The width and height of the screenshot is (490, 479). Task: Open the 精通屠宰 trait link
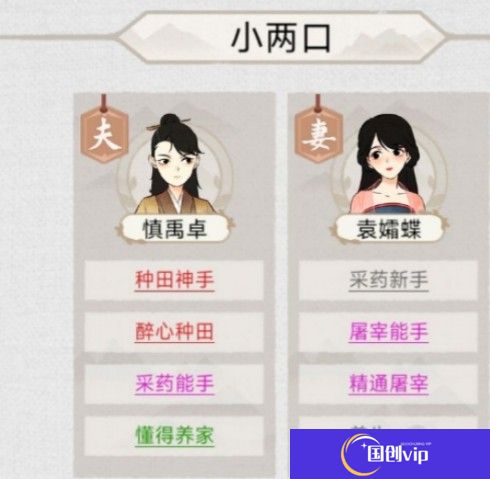point(388,384)
